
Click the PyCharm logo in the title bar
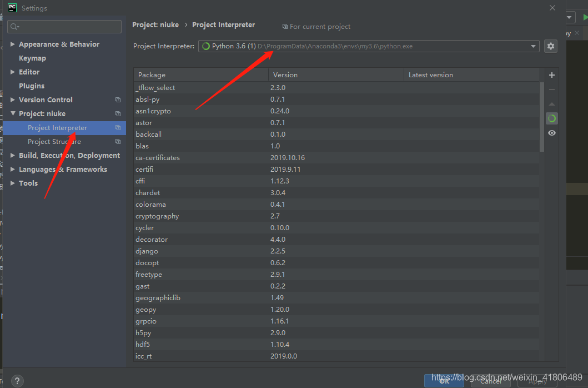pyautogui.click(x=12, y=8)
